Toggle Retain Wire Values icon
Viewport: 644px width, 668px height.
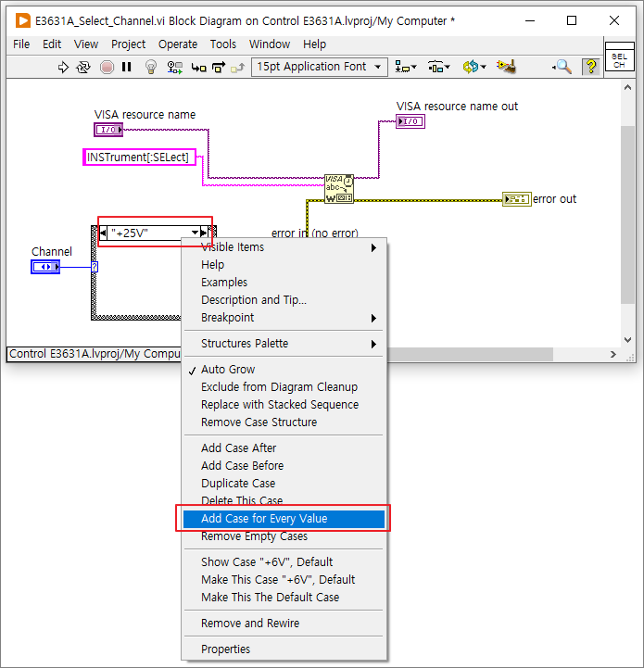174,67
